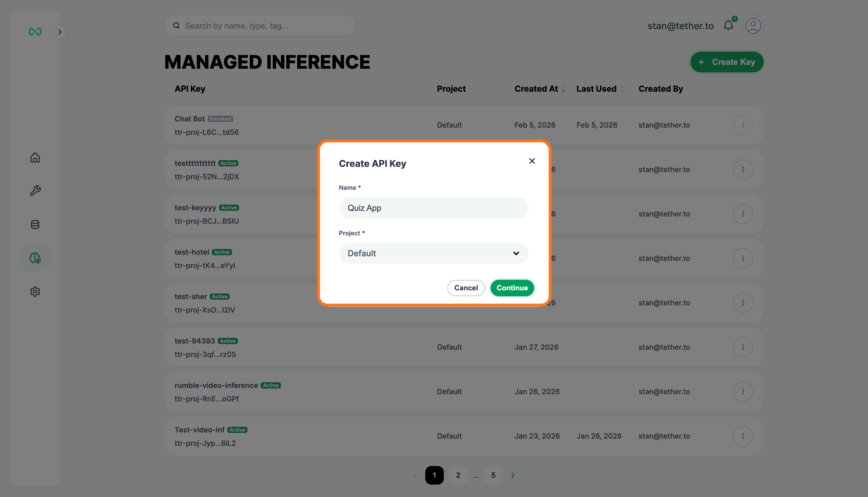Open the settings gear in sidebar

(x=35, y=291)
